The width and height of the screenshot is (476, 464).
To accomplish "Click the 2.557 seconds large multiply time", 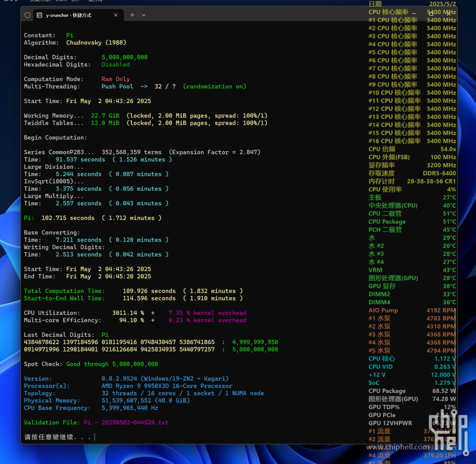I will click(78, 203).
